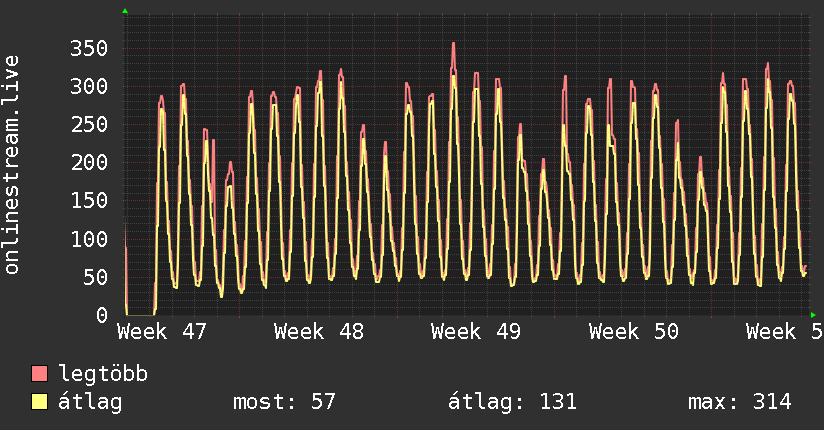Click the Week 49 axis label
Screen dimensions: 824x430
[476, 332]
